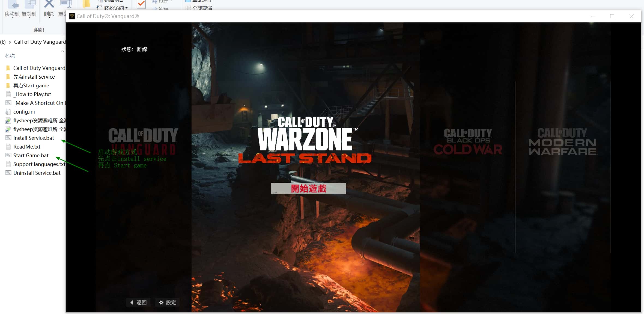Click 'Call of Duty Vanguard' in the address bar
This screenshot has width=644, height=314.
40,42
